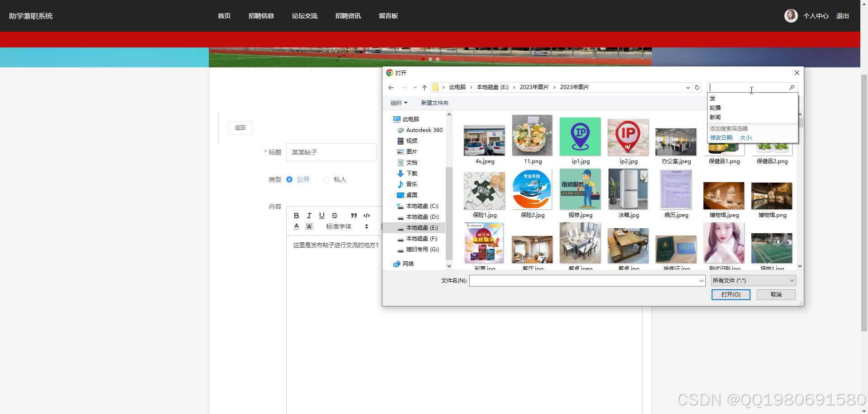Navigate up one folder with the up arrow
This screenshot has width=868, height=414.
tap(424, 87)
